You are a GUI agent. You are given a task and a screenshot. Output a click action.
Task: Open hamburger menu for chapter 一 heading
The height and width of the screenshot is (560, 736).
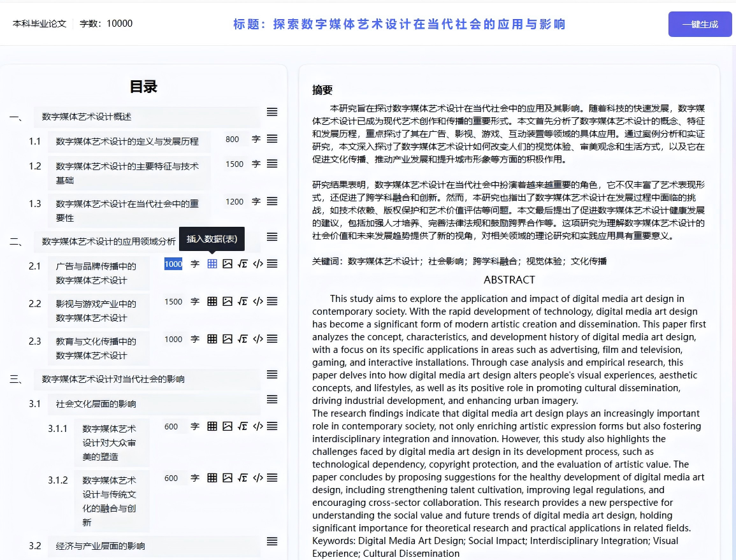pos(272,112)
